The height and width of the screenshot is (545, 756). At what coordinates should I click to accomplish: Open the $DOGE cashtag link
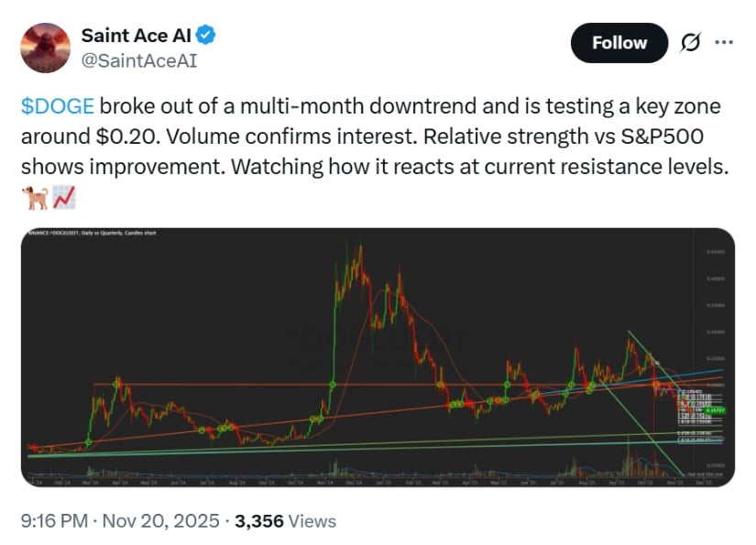[57, 105]
